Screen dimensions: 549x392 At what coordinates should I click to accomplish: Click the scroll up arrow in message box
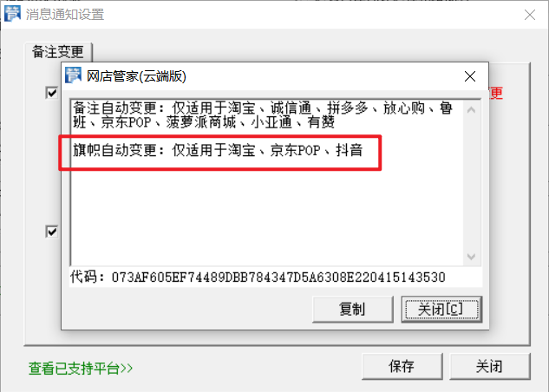pos(471,110)
